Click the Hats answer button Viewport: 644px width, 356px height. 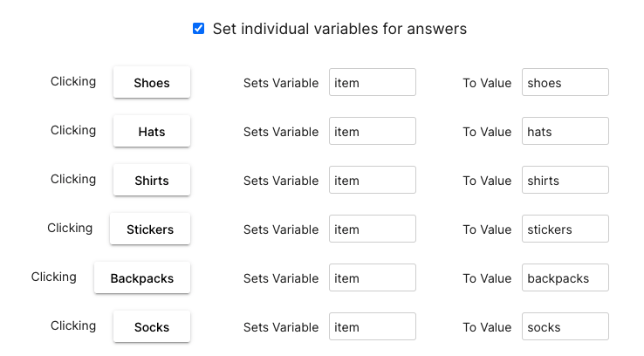152,132
